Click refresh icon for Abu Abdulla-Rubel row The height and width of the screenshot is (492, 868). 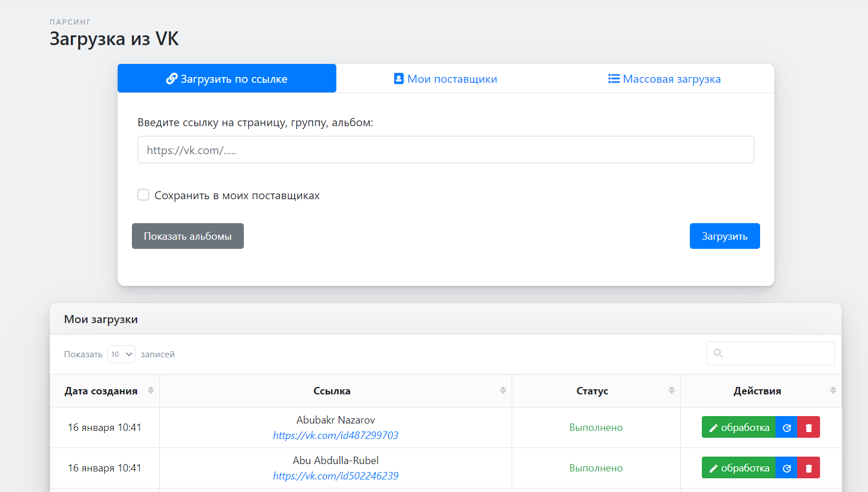click(x=786, y=468)
